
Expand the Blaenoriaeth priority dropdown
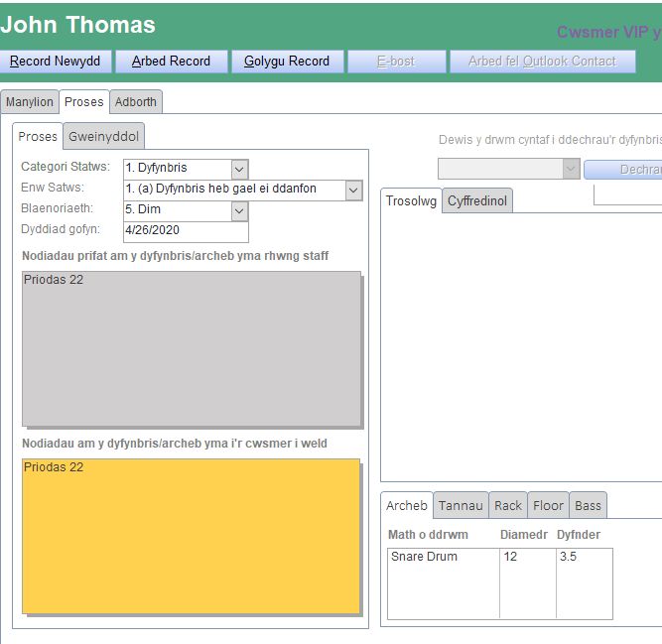(239, 210)
